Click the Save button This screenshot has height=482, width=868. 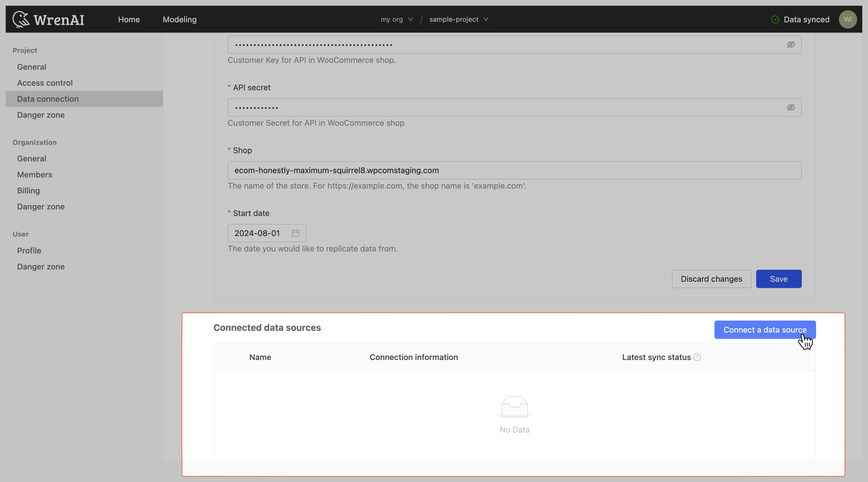pos(778,278)
